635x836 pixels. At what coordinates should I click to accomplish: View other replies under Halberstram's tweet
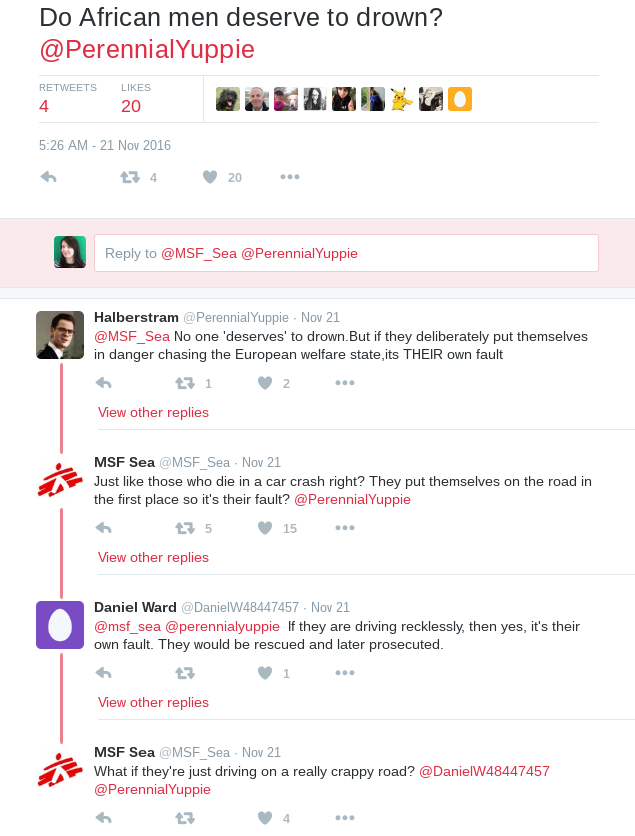[153, 412]
